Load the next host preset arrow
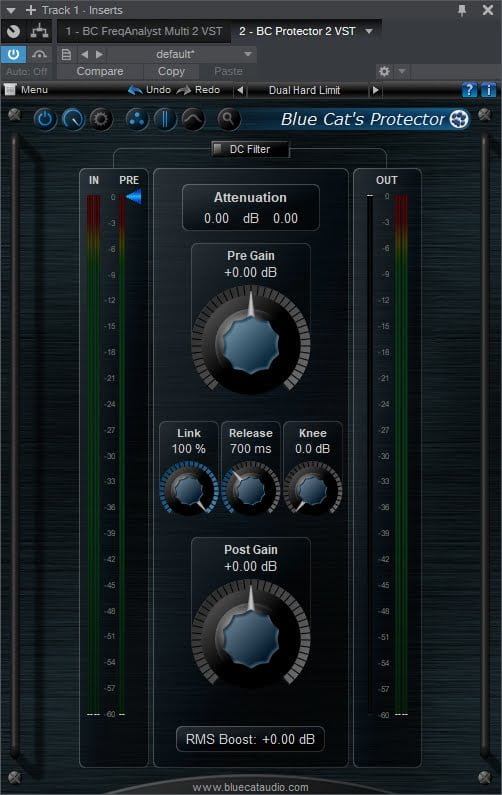The image size is (502, 795). [x=99, y=54]
